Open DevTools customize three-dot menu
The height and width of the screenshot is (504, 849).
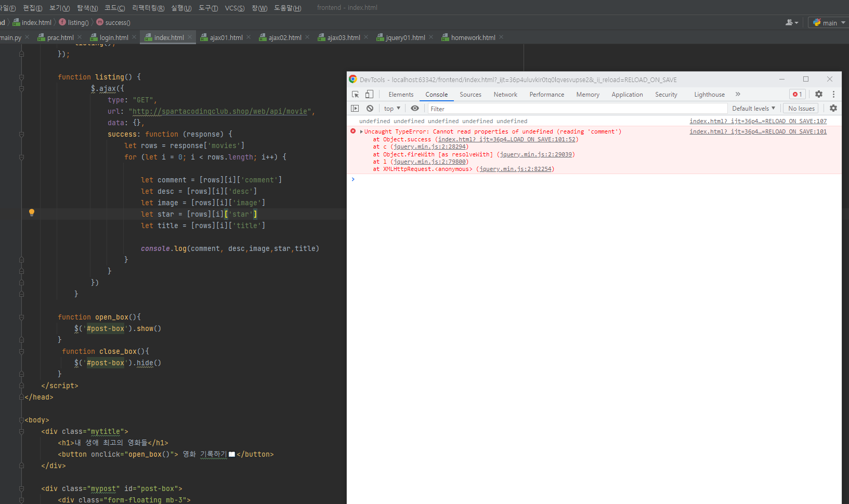point(833,94)
